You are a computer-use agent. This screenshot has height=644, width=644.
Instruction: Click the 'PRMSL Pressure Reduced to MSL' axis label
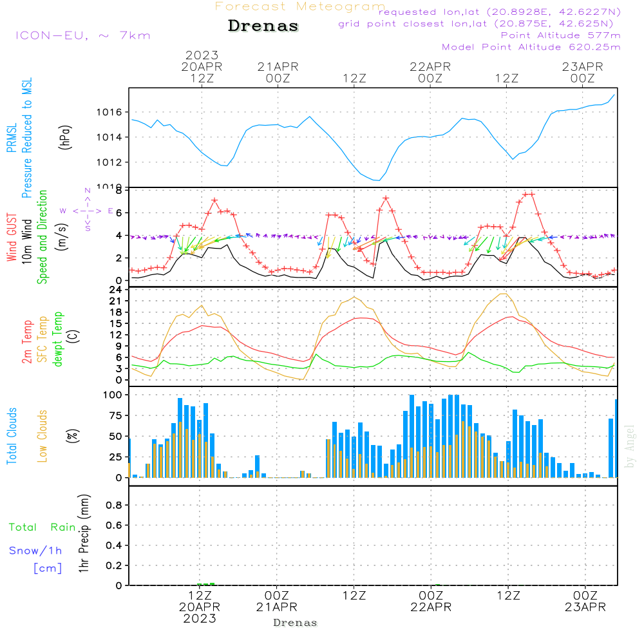coord(19,138)
